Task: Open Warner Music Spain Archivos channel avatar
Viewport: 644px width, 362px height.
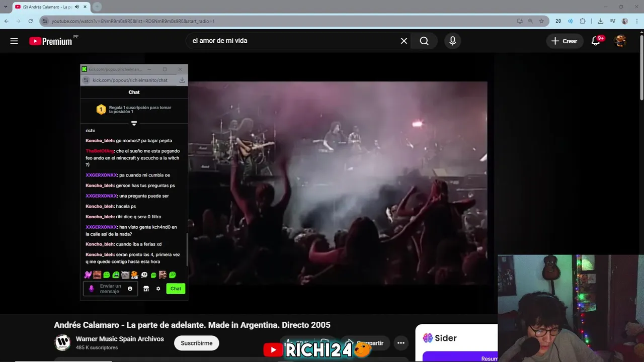Action: 62,343
